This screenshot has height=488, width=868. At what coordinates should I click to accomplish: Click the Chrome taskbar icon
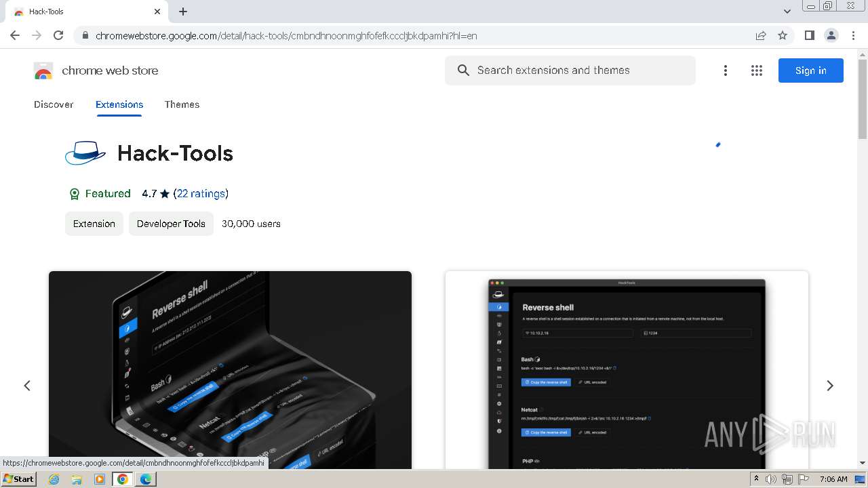click(x=123, y=479)
